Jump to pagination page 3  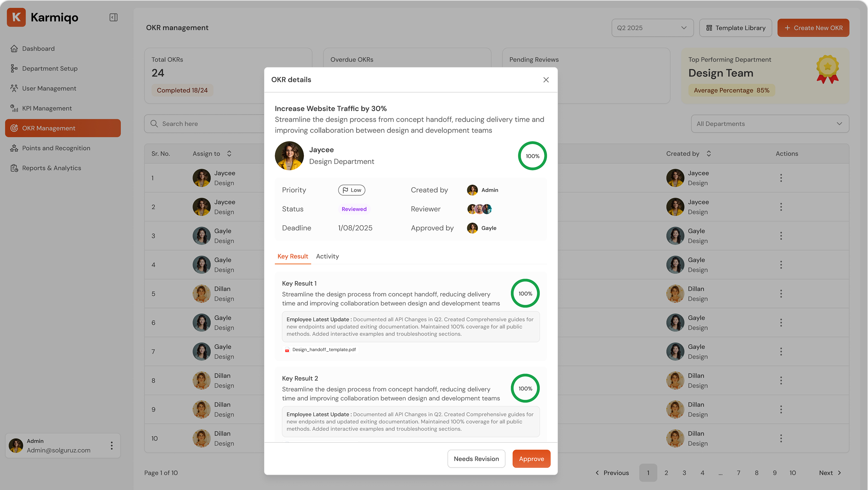(x=684, y=473)
